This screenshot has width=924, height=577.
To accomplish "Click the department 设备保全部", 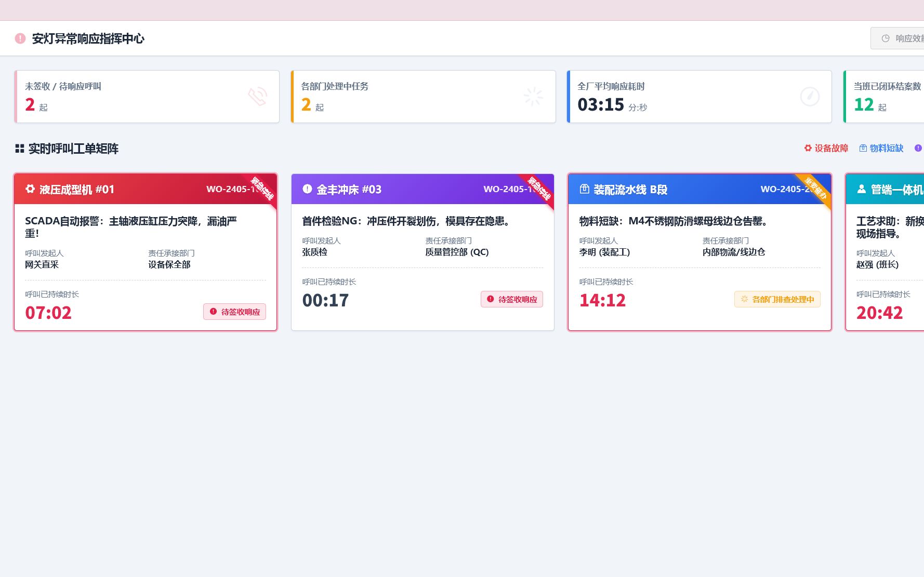I will click(x=169, y=264).
